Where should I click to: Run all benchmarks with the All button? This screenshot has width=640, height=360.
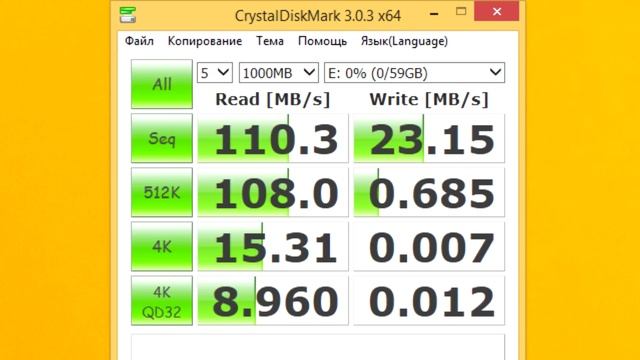click(x=162, y=84)
